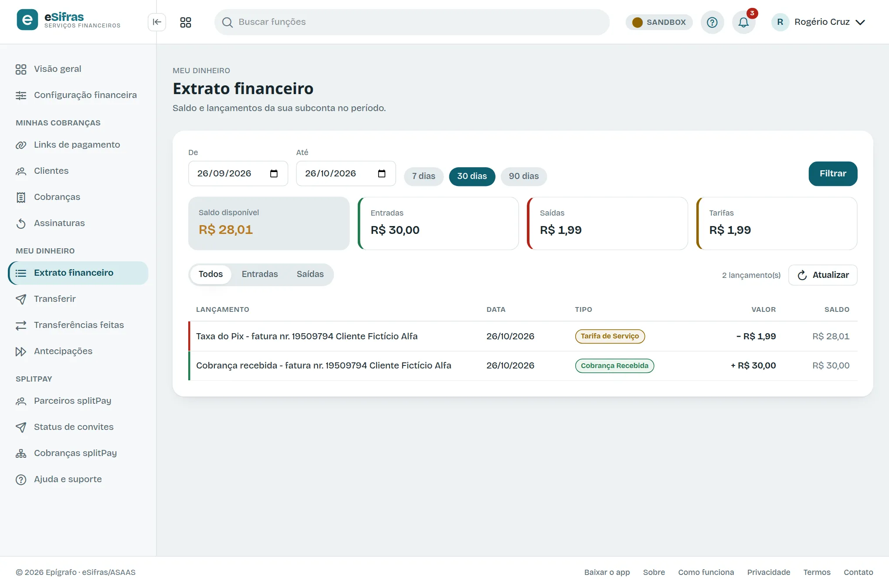Select the 90 dias period chip
The height and width of the screenshot is (588, 889).
click(524, 176)
